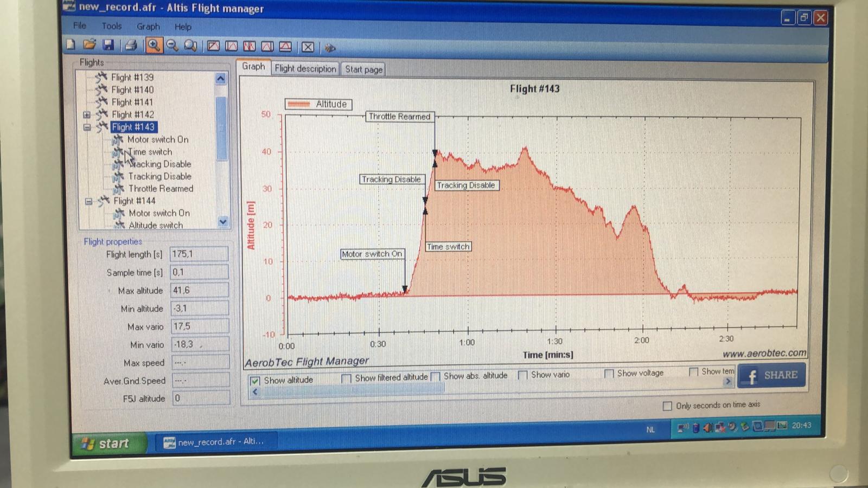Viewport: 868px width, 488px height.
Task: Open the Graph menu
Action: (x=148, y=27)
